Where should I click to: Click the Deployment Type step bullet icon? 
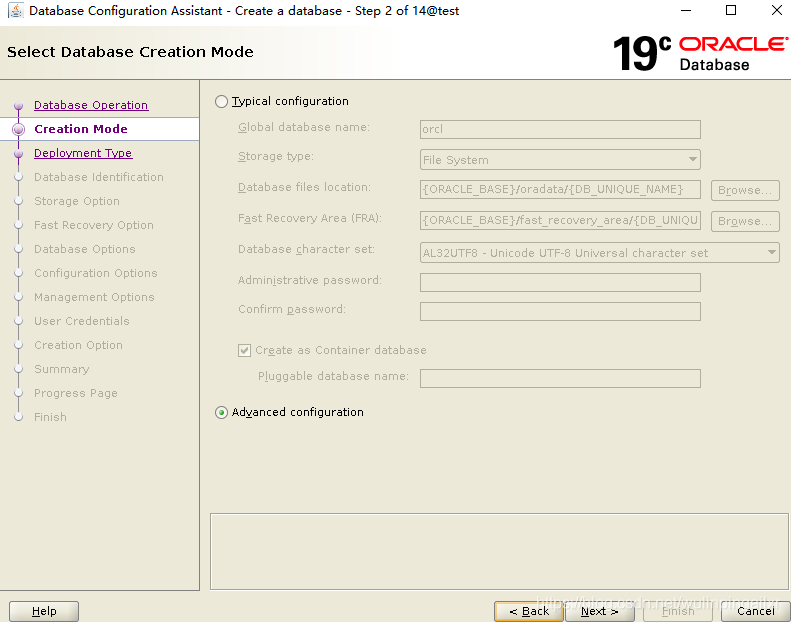click(19, 153)
